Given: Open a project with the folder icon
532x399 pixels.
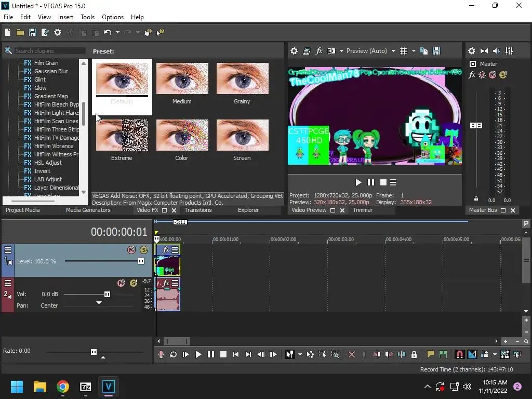Looking at the screenshot, I should pos(20,32).
